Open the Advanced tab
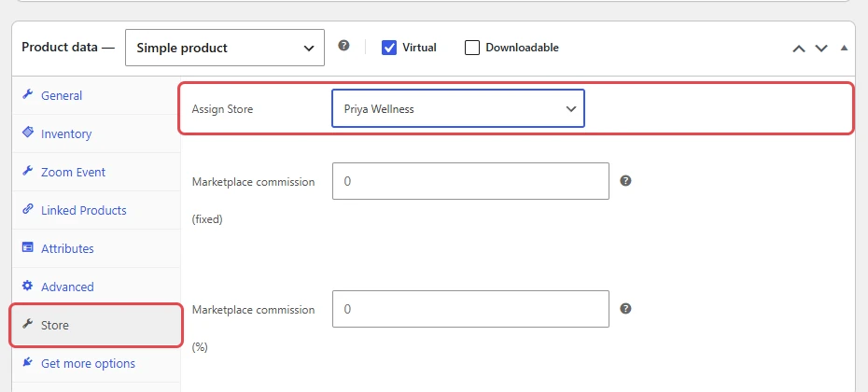This screenshot has height=392, width=868. pos(96,287)
